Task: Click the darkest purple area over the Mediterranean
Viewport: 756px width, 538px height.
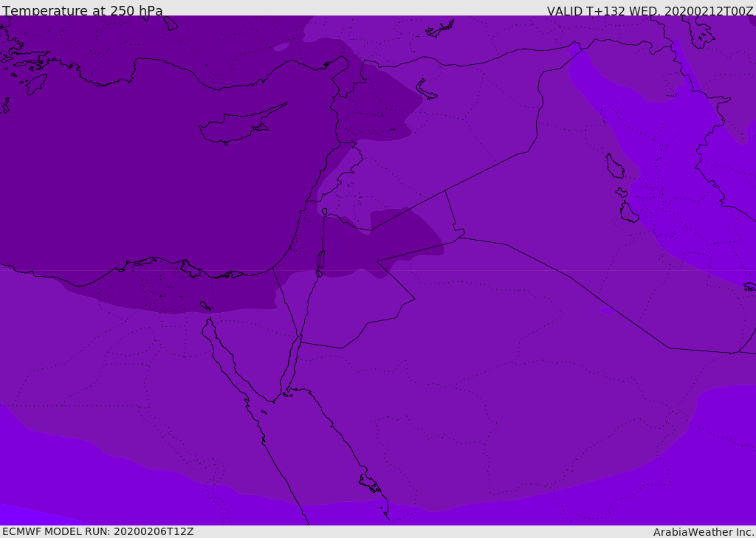Action: pyautogui.click(x=148, y=184)
